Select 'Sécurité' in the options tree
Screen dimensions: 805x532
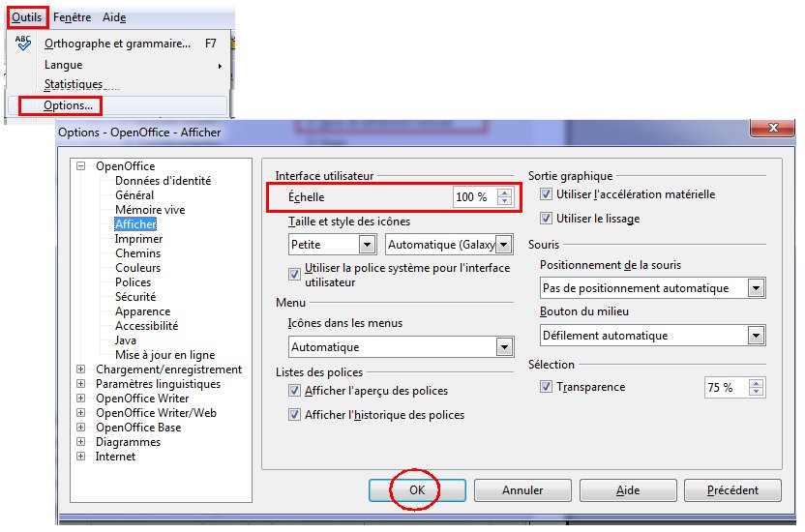pos(135,297)
